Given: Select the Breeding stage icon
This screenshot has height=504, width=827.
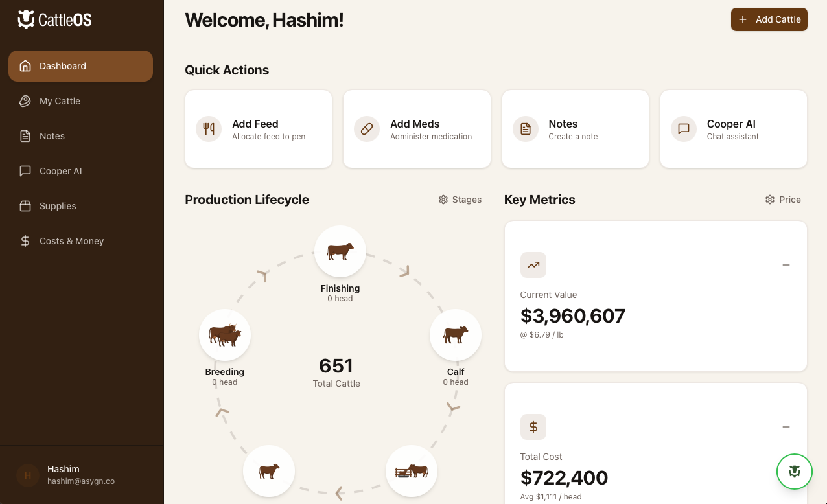Looking at the screenshot, I should pos(225,335).
